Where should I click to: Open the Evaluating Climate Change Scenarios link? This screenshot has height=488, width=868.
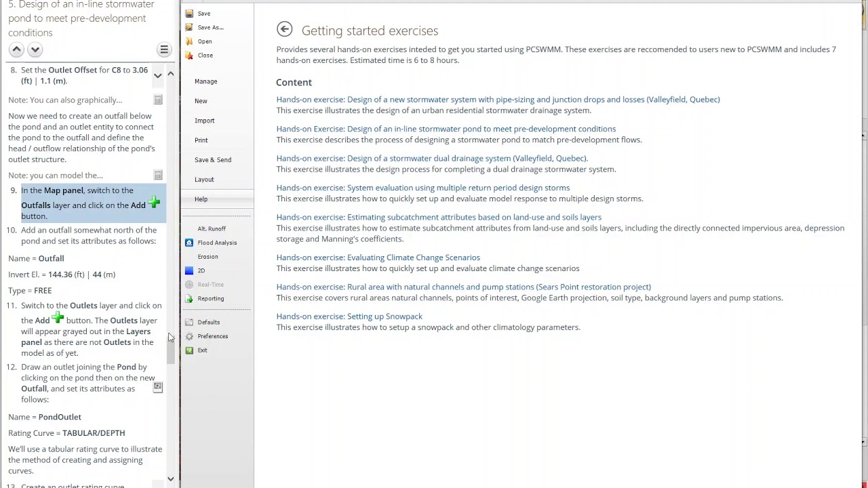[x=378, y=258]
